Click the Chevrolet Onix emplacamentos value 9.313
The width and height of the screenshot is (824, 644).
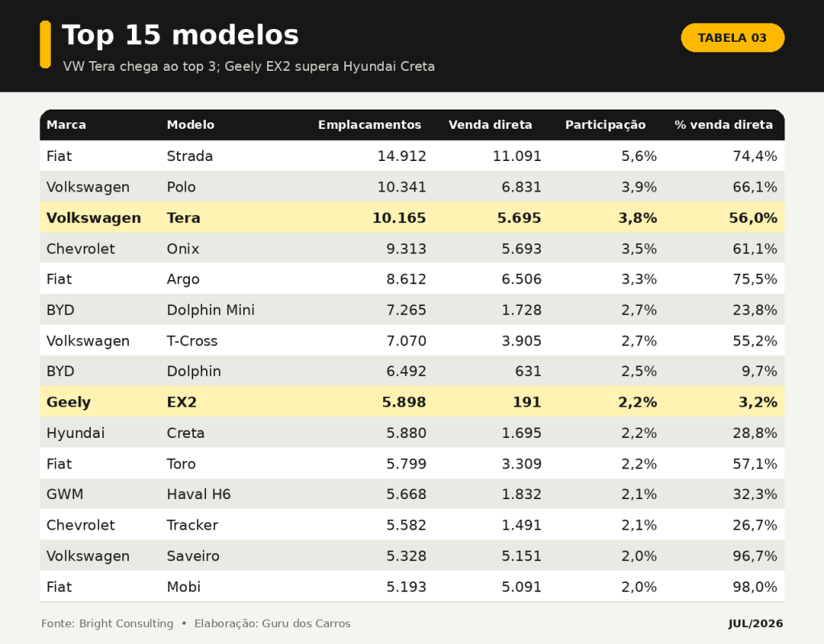(406, 249)
